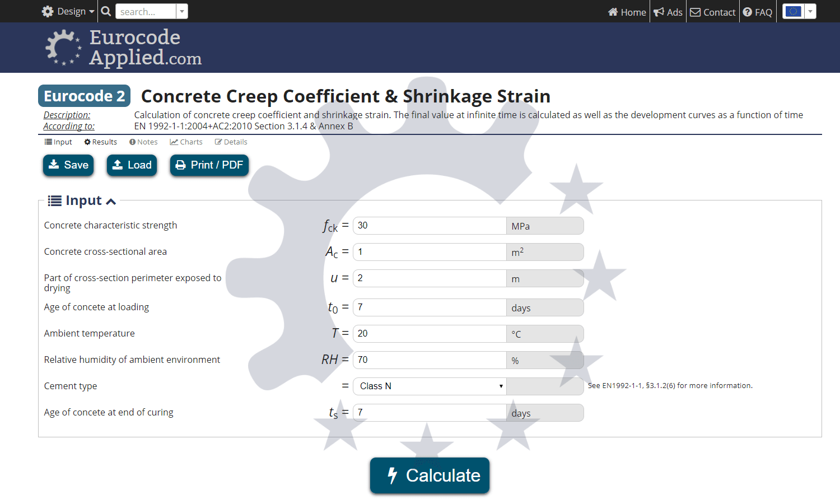
Task: Click the house icon next to Home
Action: (x=613, y=12)
